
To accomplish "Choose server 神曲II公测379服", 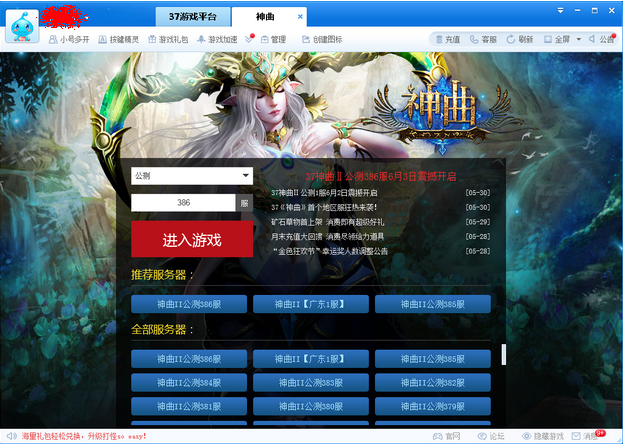I will [x=433, y=407].
